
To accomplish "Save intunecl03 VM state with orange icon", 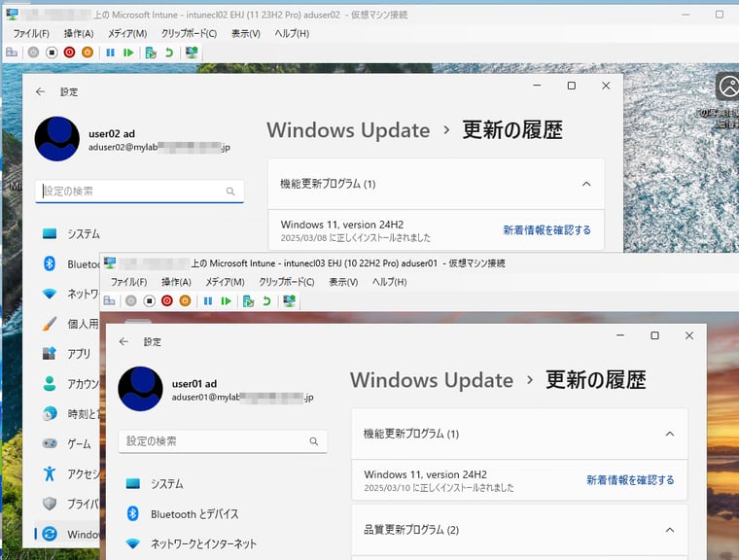I will (x=185, y=300).
